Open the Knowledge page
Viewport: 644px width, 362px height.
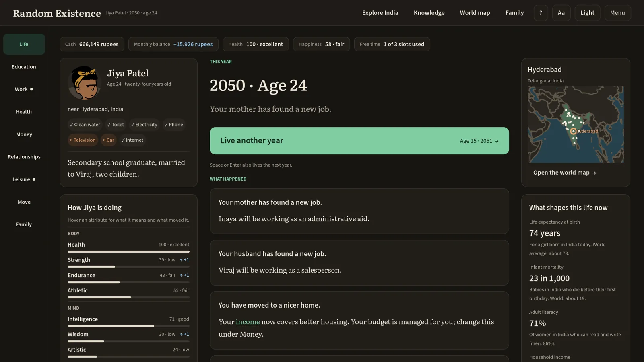point(429,13)
